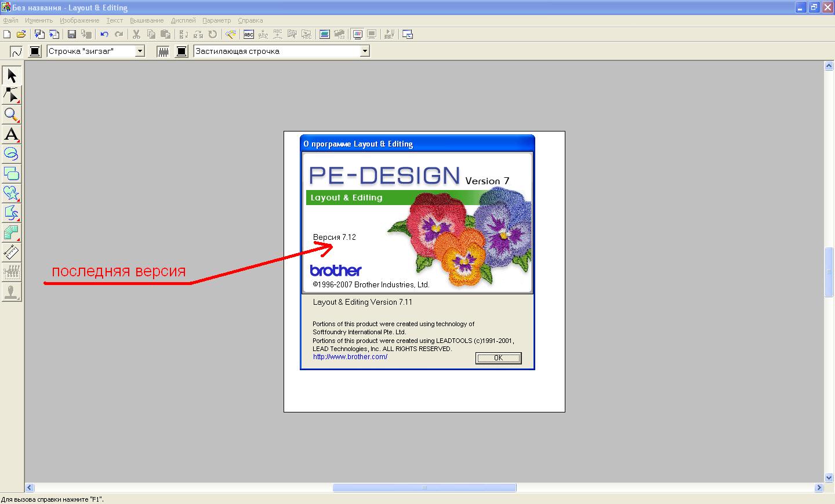Select the circle or arc drawing tool
Viewport: 835px width, 504px height.
click(x=12, y=154)
